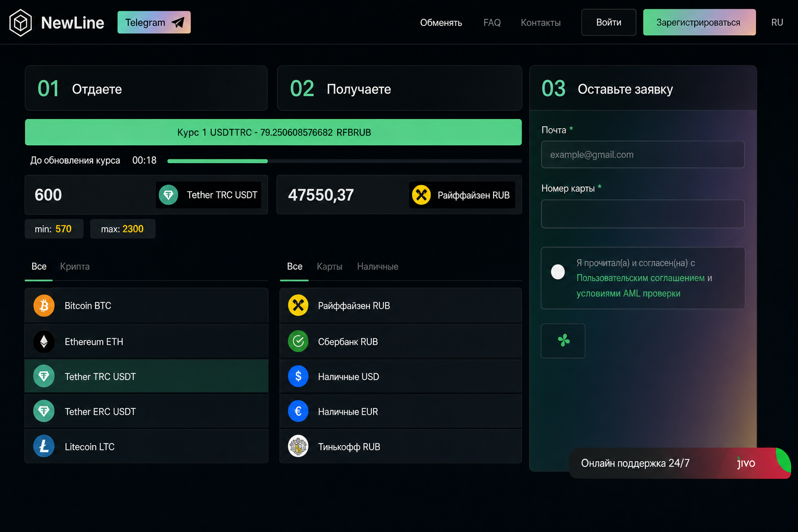The height and width of the screenshot is (532, 798).
Task: Select the Bitcoin BTC coin icon
Action: [x=44, y=305]
